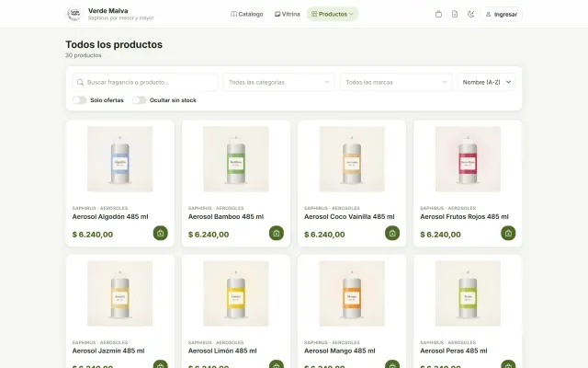Click the Jazmín aerosol image

point(120,293)
